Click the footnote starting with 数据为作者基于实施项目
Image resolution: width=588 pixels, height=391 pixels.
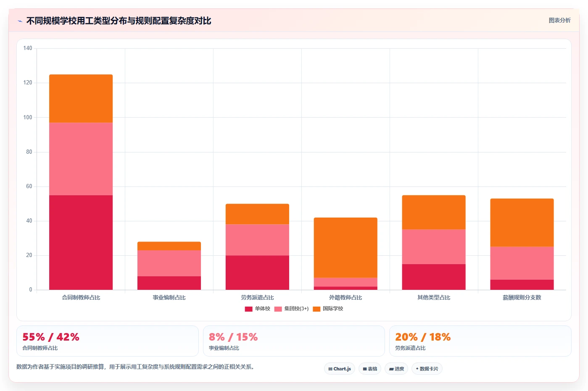click(136, 367)
